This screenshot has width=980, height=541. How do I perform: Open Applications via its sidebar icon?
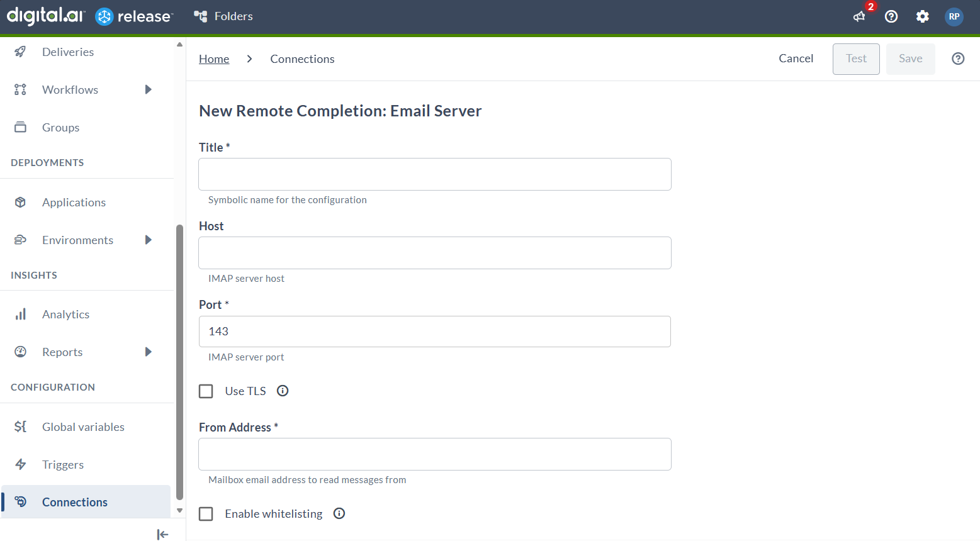point(20,202)
